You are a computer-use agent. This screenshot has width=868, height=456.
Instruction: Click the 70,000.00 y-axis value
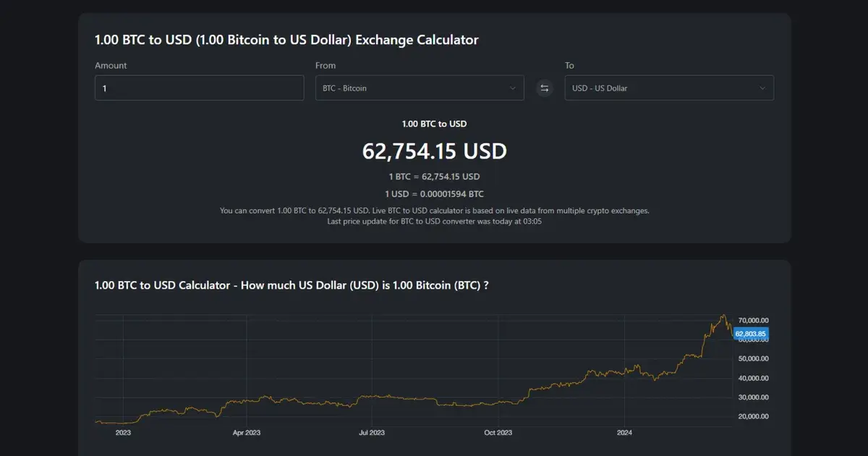[752, 319]
